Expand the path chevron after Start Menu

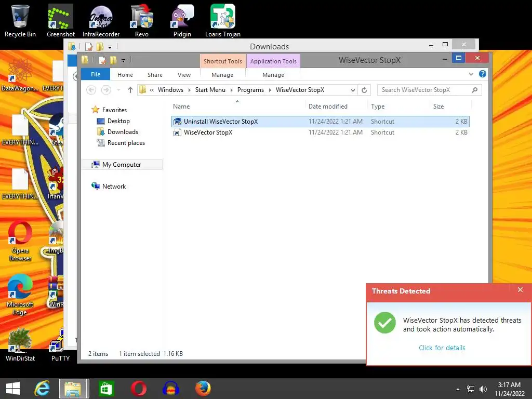tap(231, 90)
